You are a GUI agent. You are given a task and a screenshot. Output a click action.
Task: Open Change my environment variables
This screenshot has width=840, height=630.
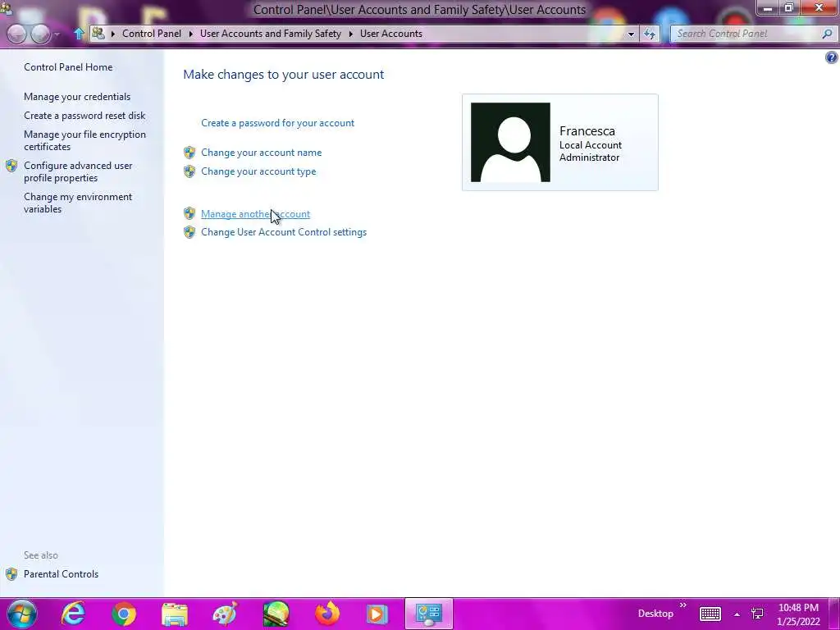click(78, 203)
